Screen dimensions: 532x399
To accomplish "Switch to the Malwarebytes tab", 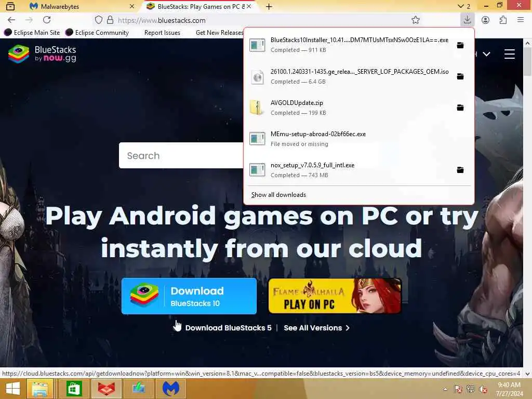I will tap(82, 6).
